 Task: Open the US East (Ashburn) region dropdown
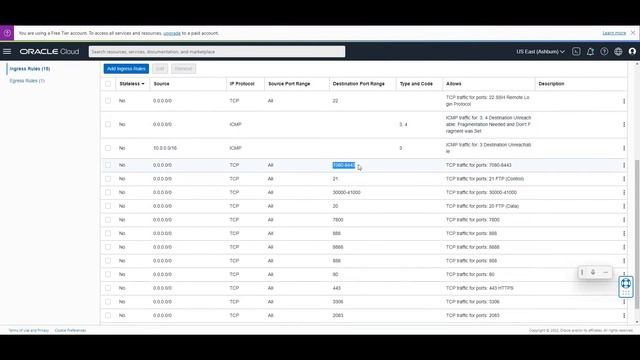[x=540, y=51]
